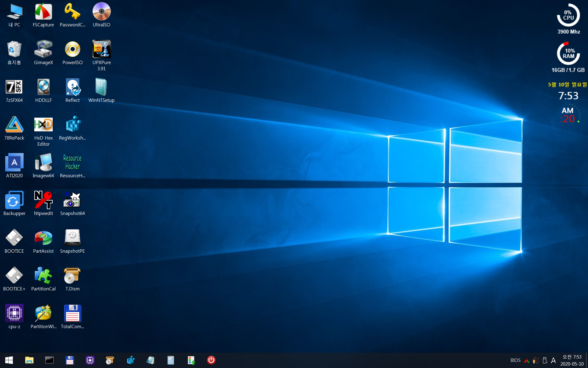Viewport: 588px width, 368px height.
Task: Launch WinNTSetup from the desktop
Action: tap(101, 91)
